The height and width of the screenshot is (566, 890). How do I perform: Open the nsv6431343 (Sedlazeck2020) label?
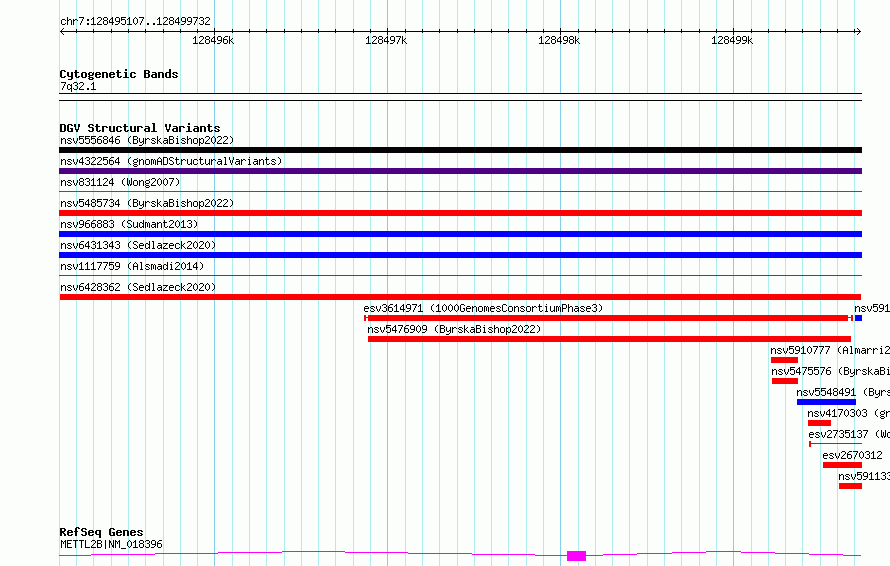click(138, 245)
